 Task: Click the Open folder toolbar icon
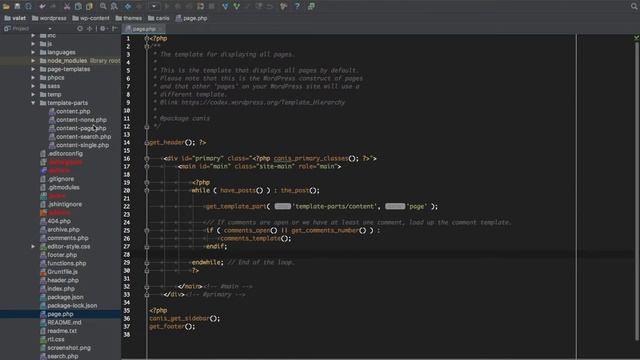tap(6, 6)
